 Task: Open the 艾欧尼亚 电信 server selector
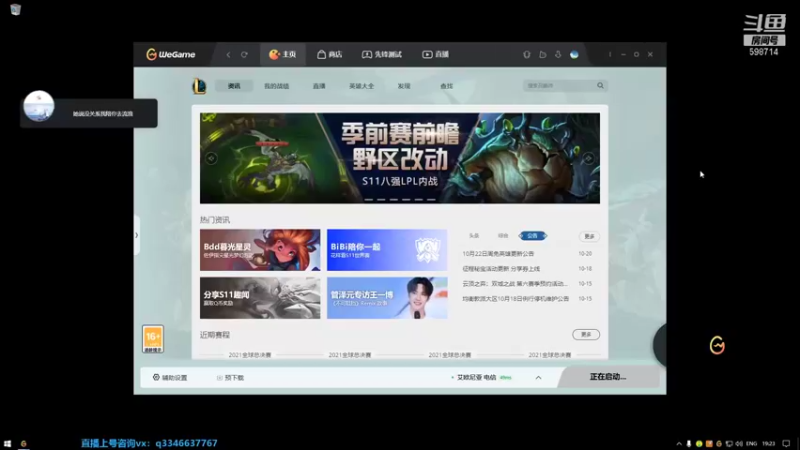481,378
